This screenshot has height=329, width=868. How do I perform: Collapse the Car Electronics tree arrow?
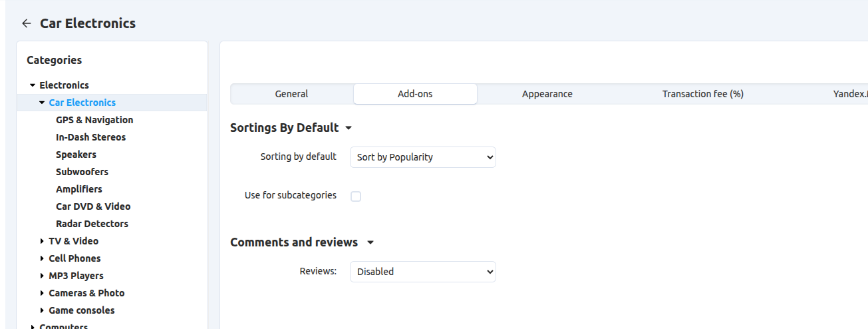42,103
